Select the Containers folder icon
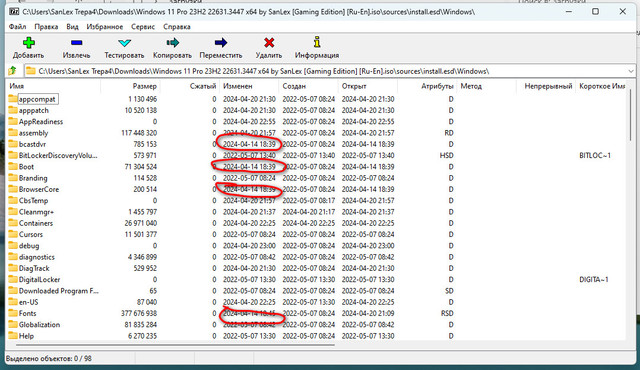Viewport: 640px width, 370px height. tap(13, 223)
